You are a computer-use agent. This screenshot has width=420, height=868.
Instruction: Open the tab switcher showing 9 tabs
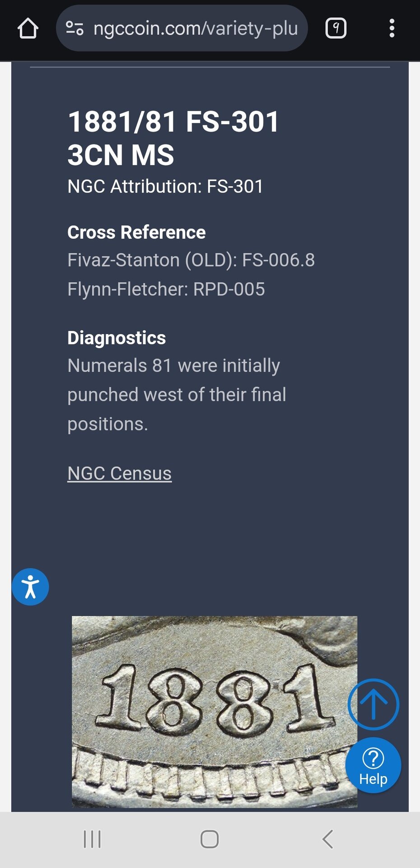tap(336, 28)
